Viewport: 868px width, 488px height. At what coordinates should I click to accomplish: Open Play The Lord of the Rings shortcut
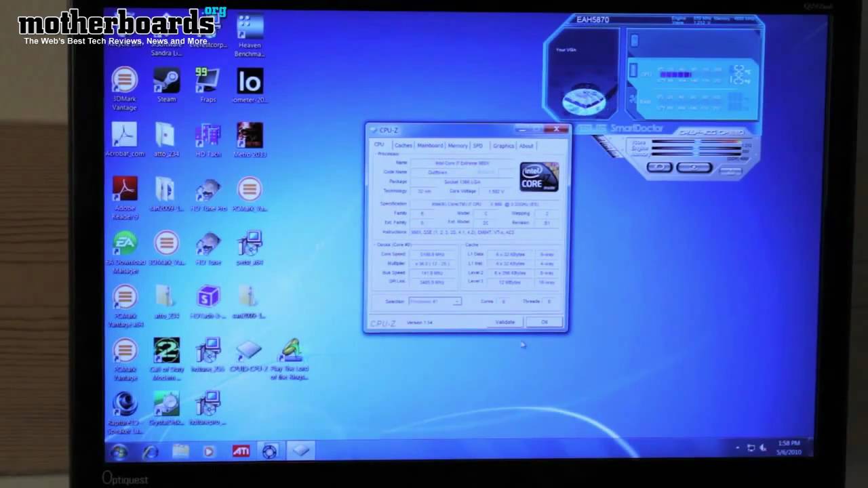[290, 359]
